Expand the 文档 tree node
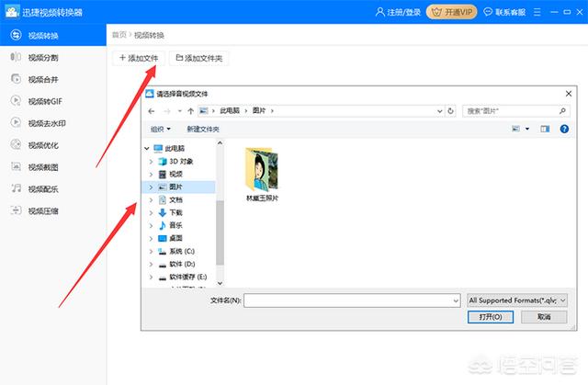 click(x=151, y=200)
